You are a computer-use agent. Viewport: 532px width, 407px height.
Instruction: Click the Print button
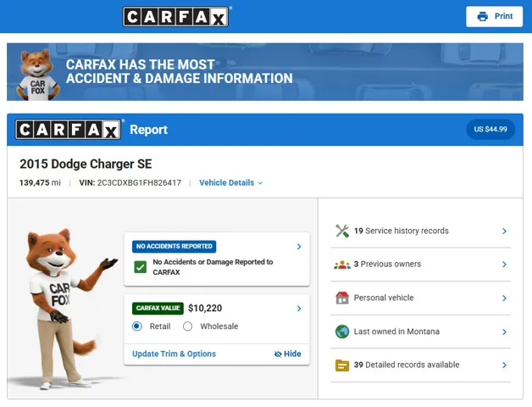click(494, 17)
